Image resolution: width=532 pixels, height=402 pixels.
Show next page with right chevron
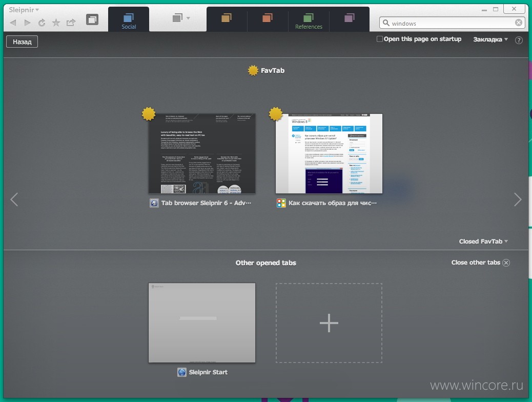[x=518, y=199]
